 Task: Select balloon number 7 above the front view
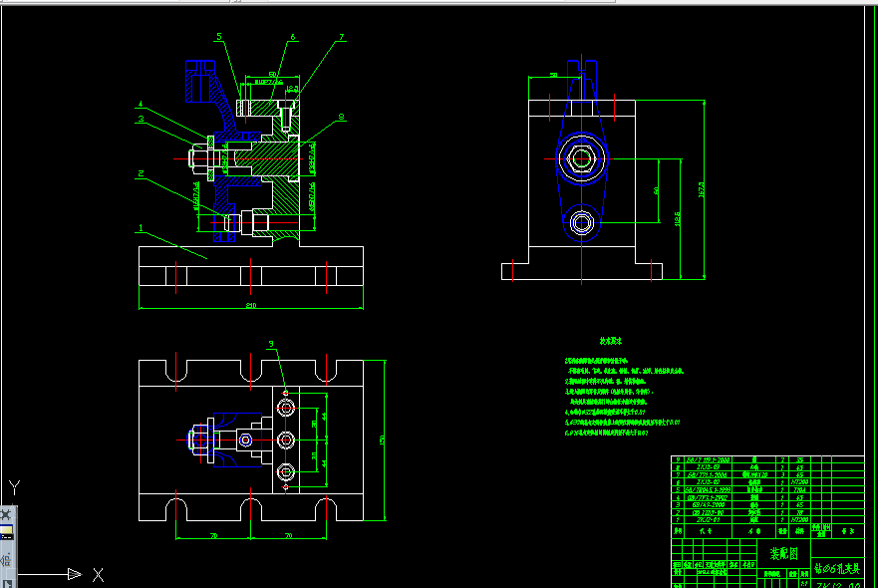click(342, 37)
